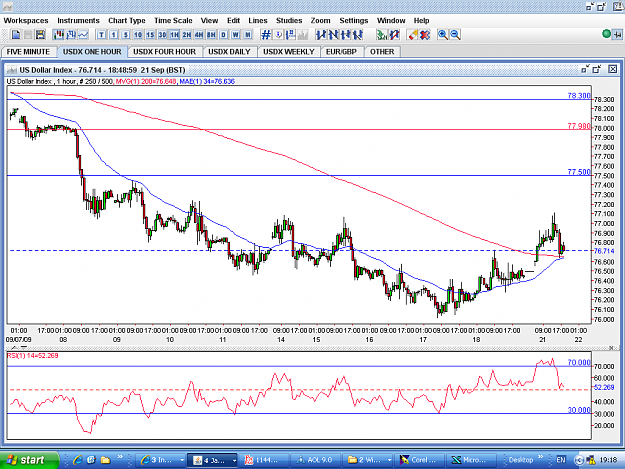Switch chart to weekly (W) time scale
625x469 pixels.
pos(236,35)
